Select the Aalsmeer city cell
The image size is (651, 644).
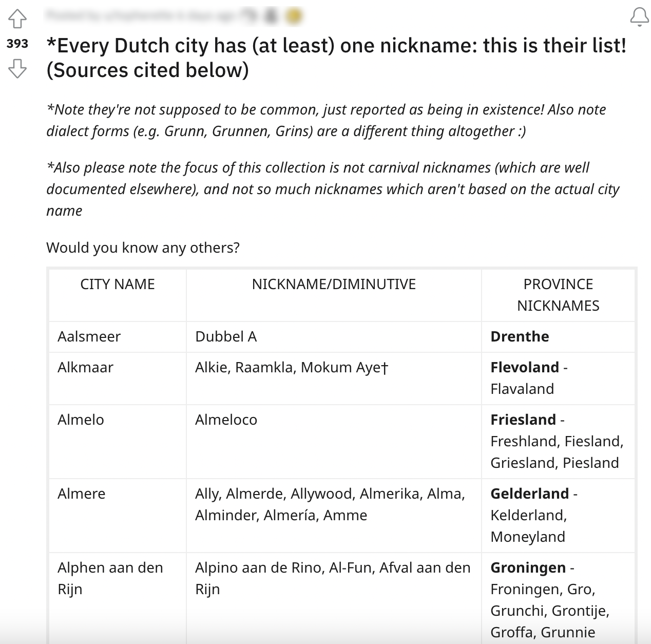pyautogui.click(x=89, y=336)
